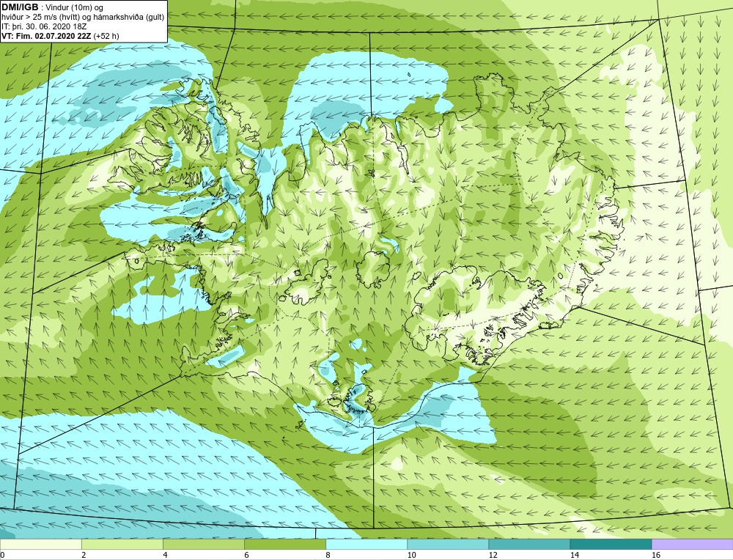The width and height of the screenshot is (733, 560).
Task: Click the legend scale label '14'
Action: click(x=575, y=555)
